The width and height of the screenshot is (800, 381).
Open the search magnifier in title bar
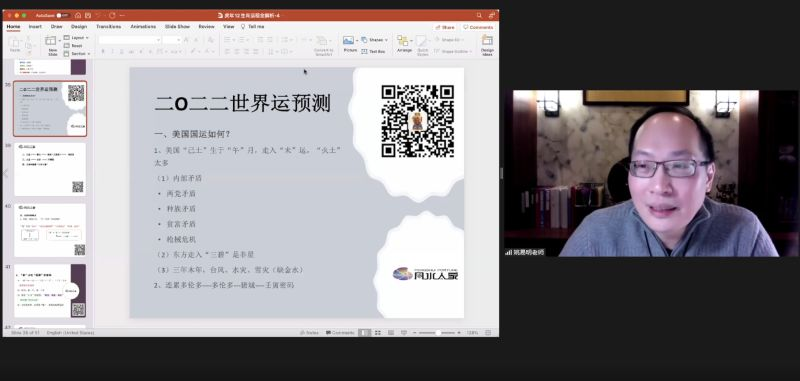tap(479, 15)
